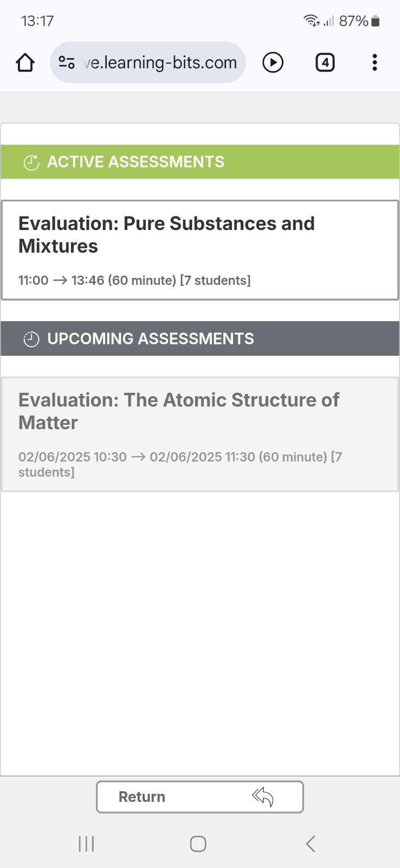The height and width of the screenshot is (868, 400).
Task: Open the tab switcher showing 4 tabs
Action: click(325, 63)
